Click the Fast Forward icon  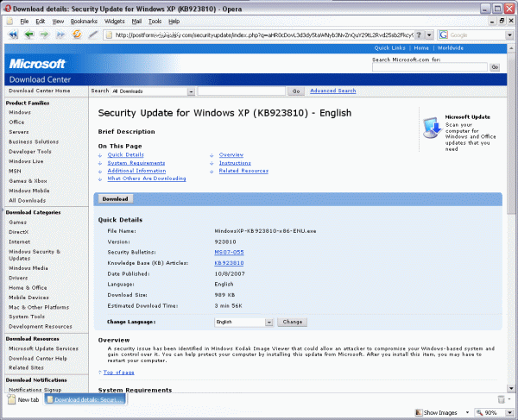(60, 34)
